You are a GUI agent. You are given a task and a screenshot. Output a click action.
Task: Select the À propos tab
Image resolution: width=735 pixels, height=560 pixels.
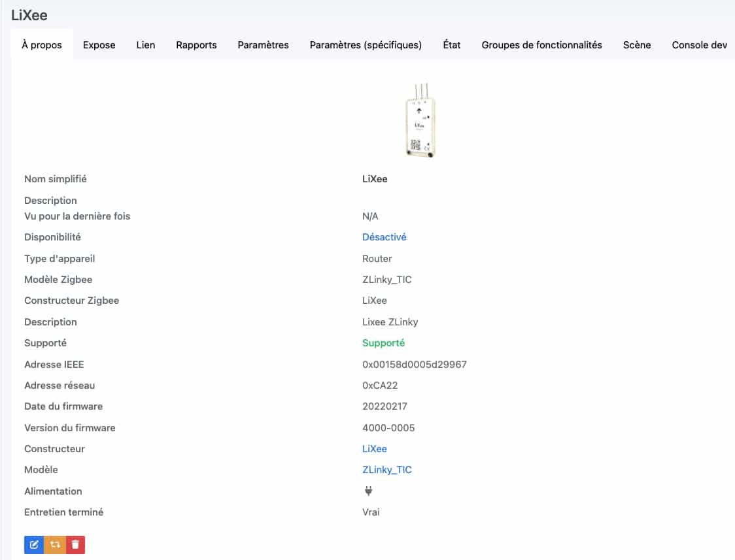(42, 45)
